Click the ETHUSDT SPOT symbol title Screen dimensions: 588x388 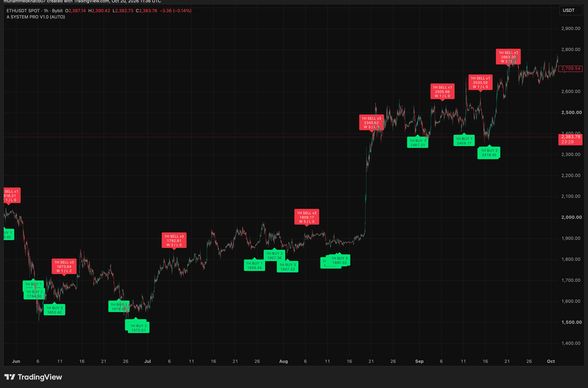[x=23, y=11]
